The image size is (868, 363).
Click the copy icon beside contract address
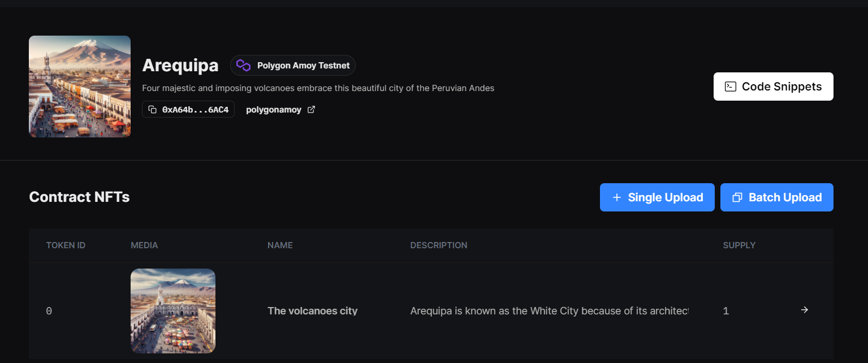[x=152, y=110]
